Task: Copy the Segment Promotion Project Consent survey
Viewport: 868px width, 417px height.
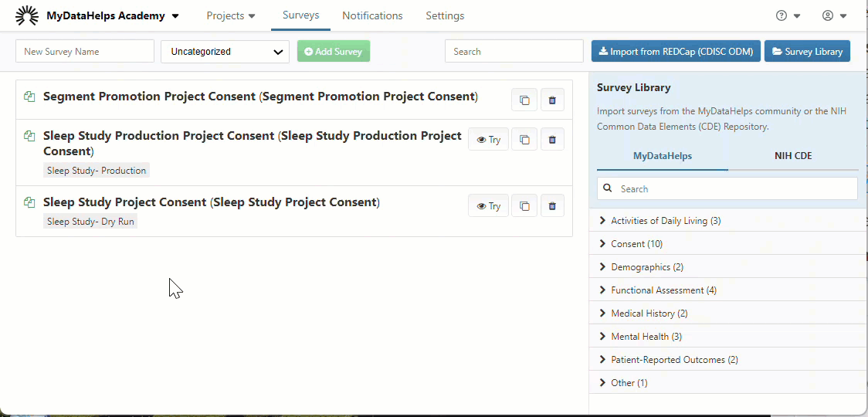Action: (524, 100)
